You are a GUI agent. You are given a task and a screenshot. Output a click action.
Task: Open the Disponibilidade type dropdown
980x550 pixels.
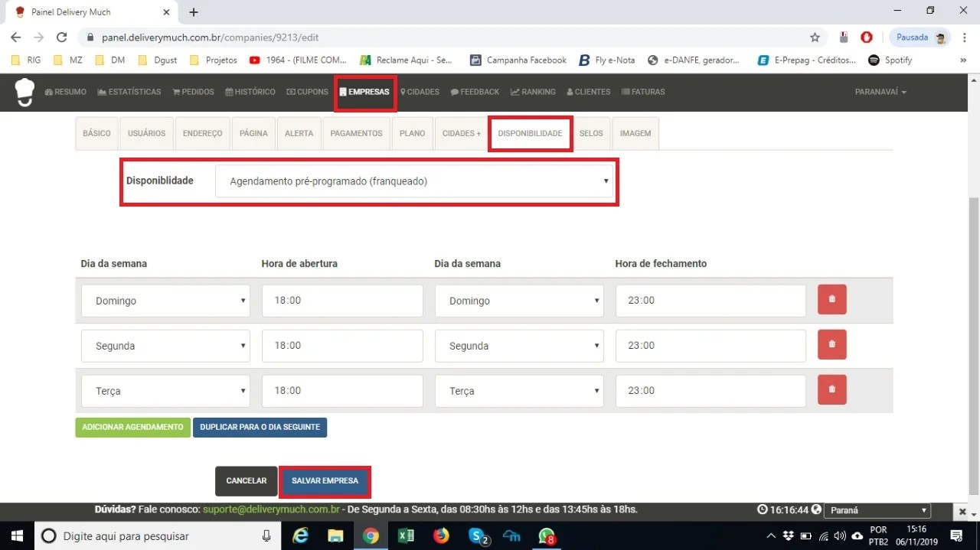click(415, 181)
